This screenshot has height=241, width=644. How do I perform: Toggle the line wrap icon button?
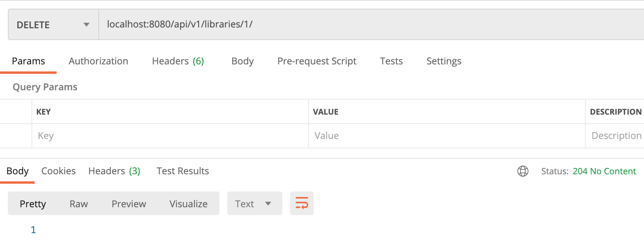point(302,203)
